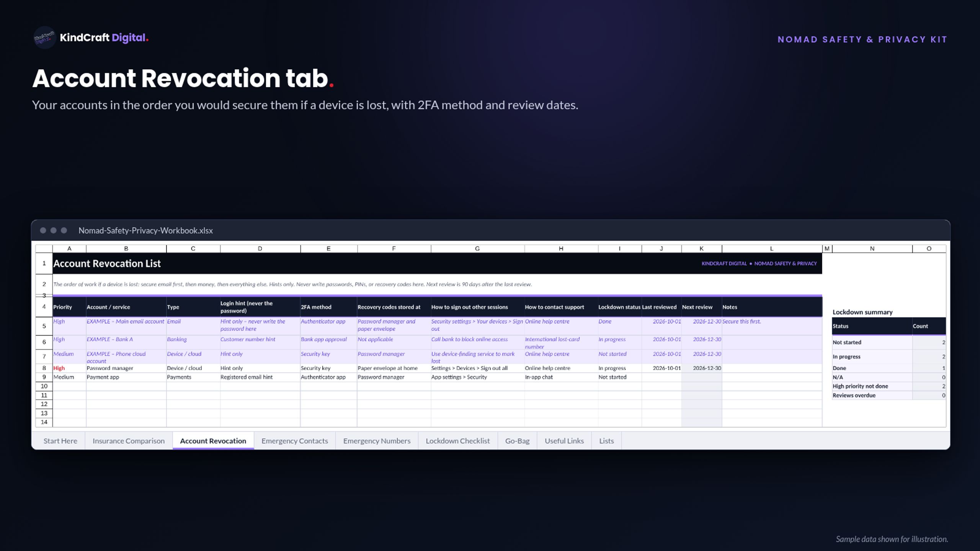Screen dimensions: 980x551
Task: Select the 'Paper envelope at home' cell
Action: 394,368
